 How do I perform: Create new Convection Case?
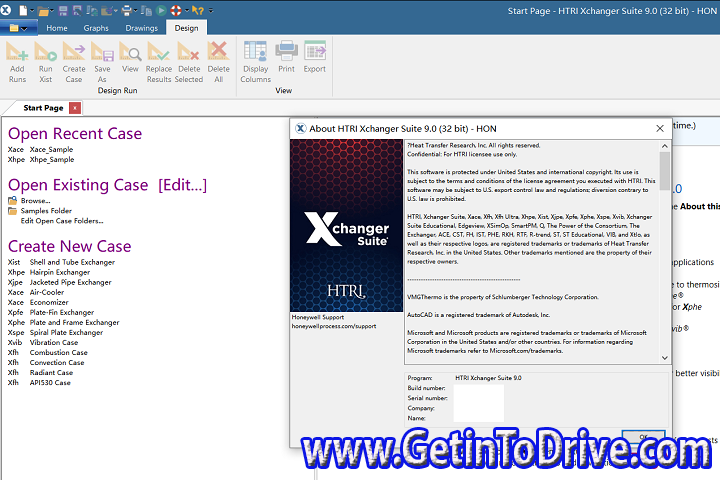57,363
